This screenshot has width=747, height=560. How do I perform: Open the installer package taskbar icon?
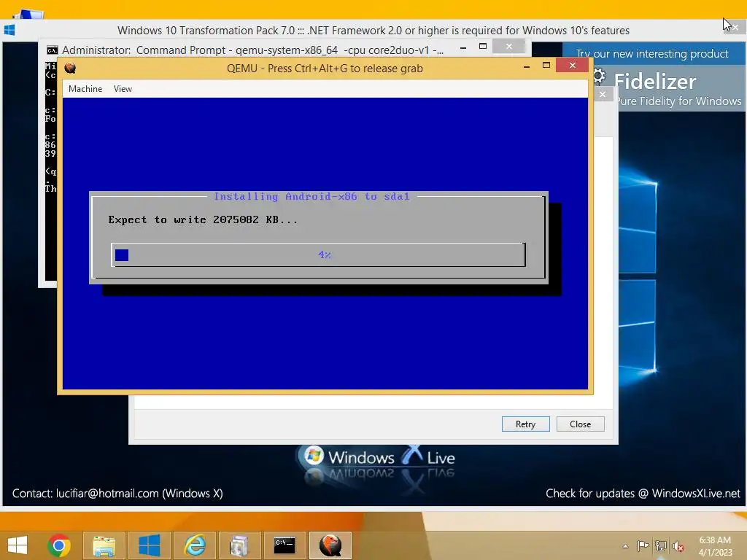point(239,545)
